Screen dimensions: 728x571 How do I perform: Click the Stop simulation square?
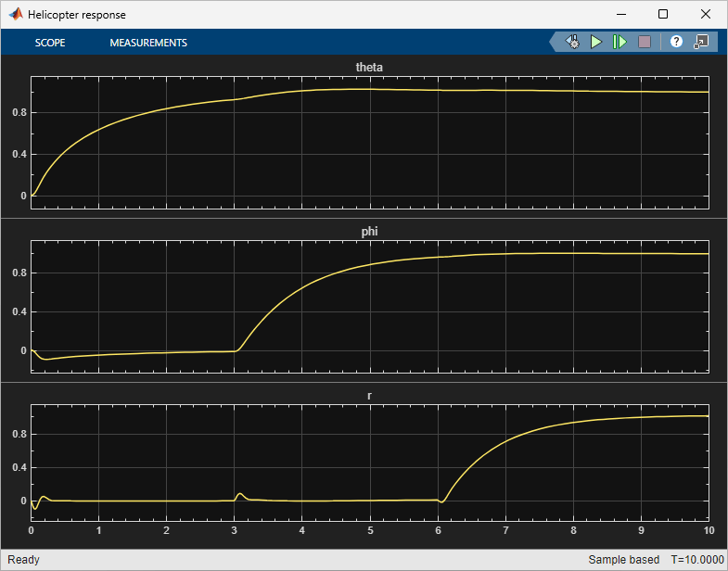645,43
